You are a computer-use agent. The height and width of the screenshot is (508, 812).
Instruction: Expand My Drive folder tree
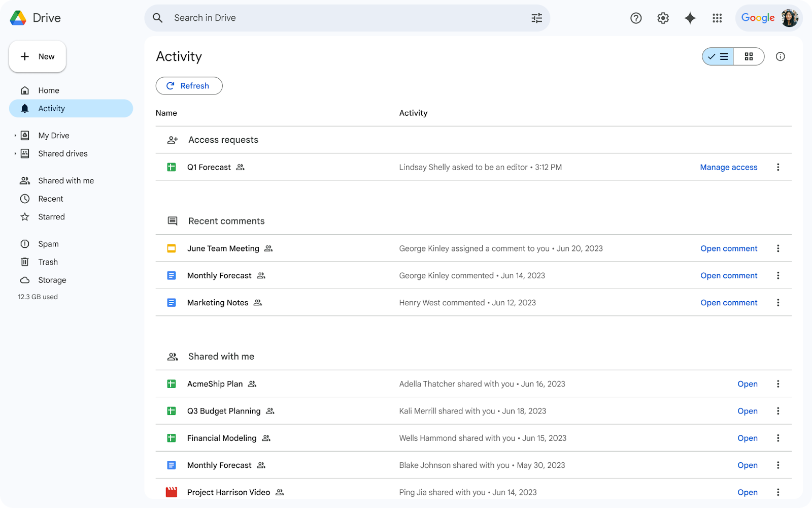point(15,136)
